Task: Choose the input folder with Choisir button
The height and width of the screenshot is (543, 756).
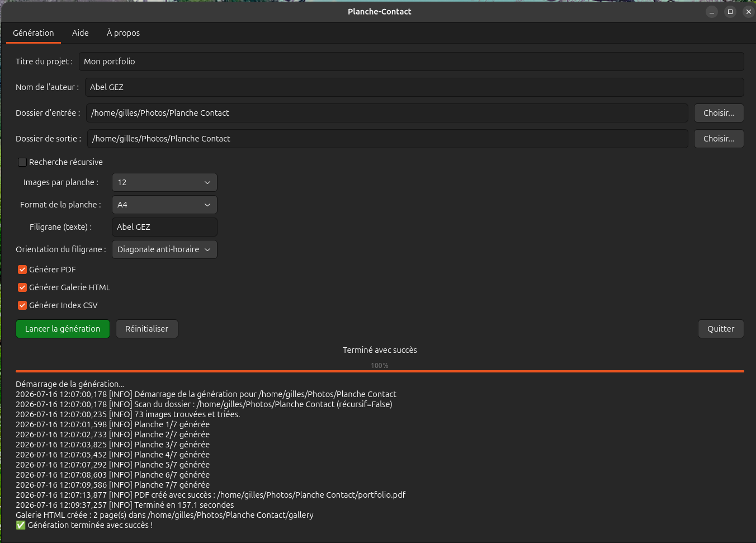Action: [719, 113]
